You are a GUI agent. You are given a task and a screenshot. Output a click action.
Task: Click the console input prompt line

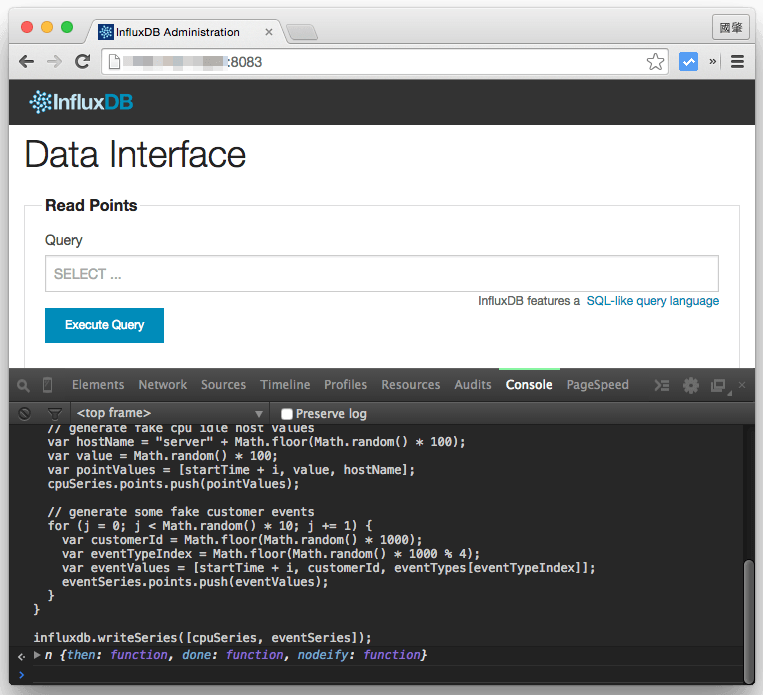tap(380, 675)
